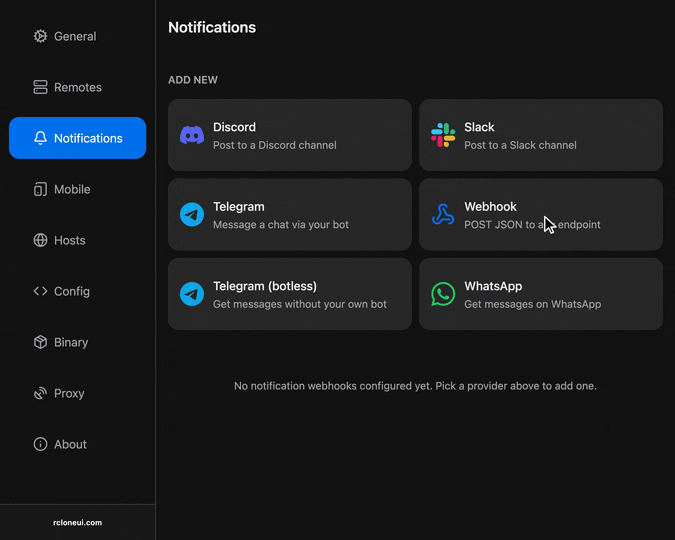
Task: Add the Telegram (botless) provider
Action: coord(290,294)
